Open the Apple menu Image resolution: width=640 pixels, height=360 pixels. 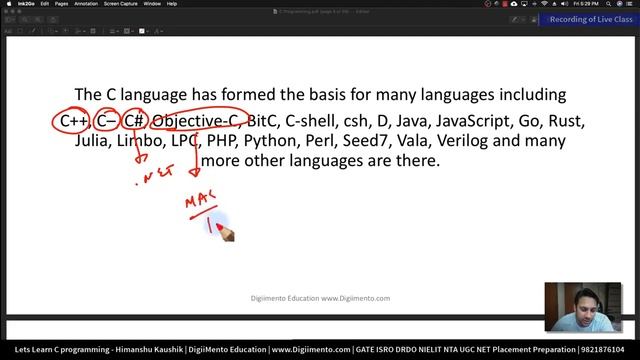pos(9,4)
